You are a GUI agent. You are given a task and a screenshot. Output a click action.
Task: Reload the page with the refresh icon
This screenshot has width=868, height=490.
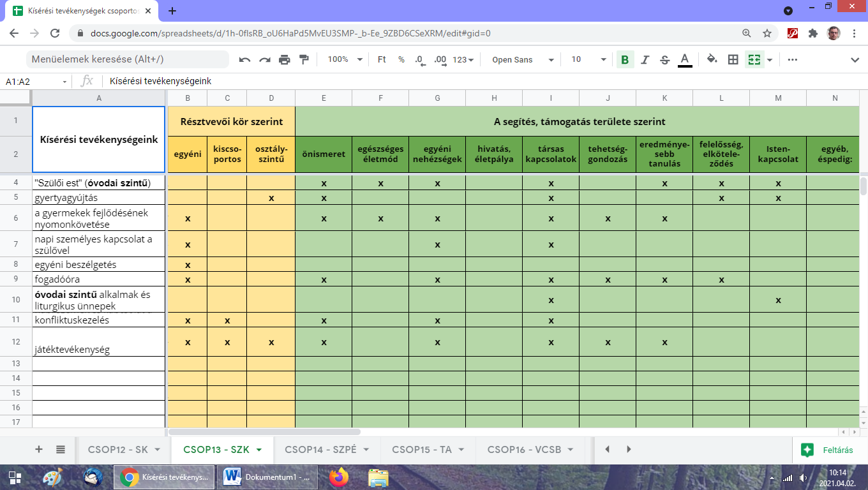(x=55, y=33)
